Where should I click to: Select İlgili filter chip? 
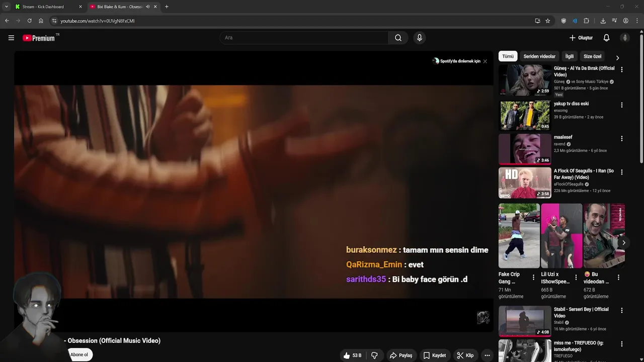pyautogui.click(x=569, y=56)
